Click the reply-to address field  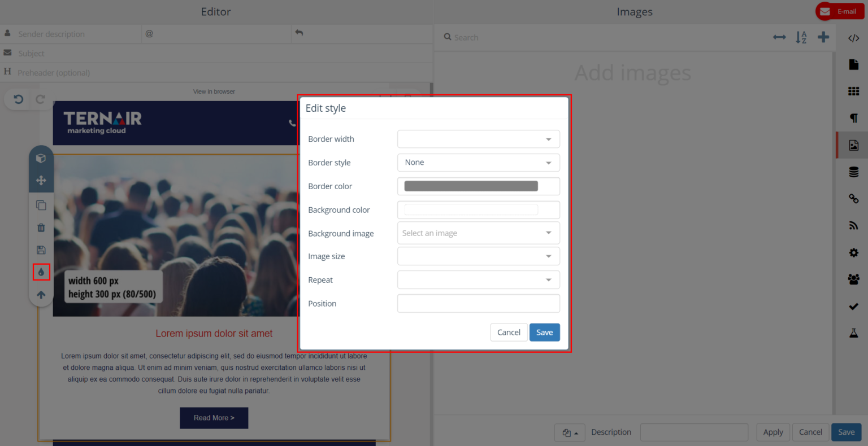pos(362,34)
